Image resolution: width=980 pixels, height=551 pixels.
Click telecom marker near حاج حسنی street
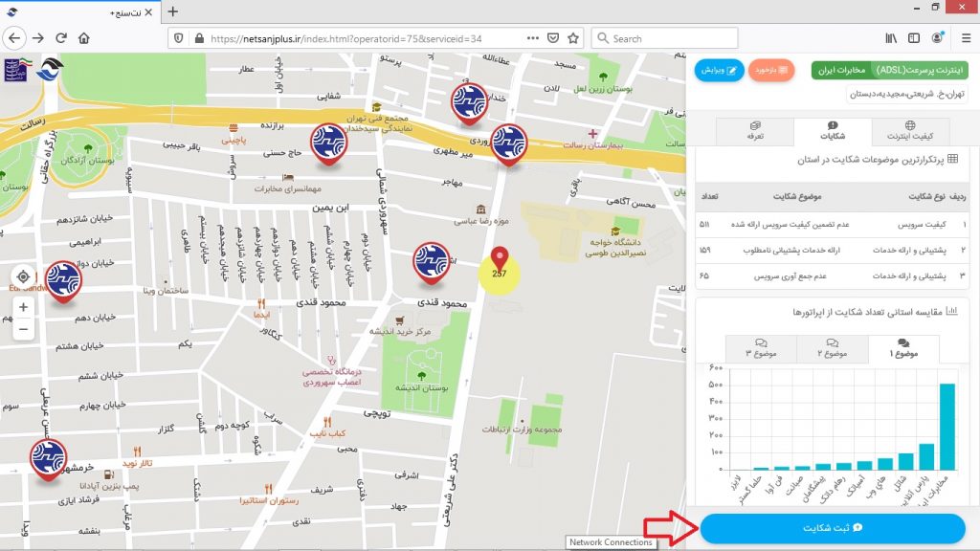tap(329, 143)
